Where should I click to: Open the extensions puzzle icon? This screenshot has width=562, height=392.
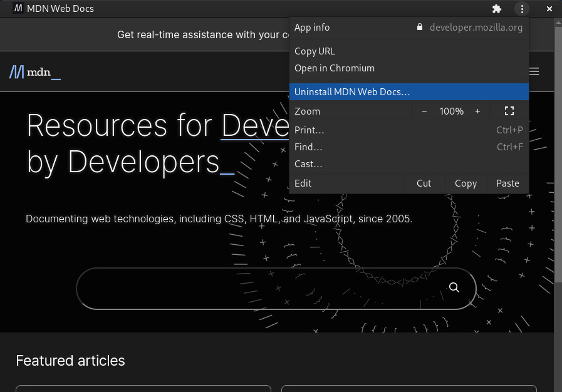point(496,9)
